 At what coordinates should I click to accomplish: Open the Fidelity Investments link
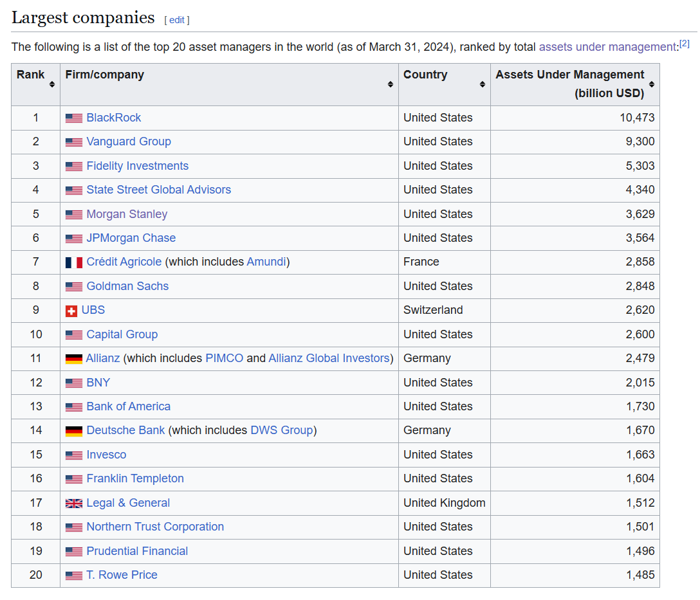coord(138,166)
